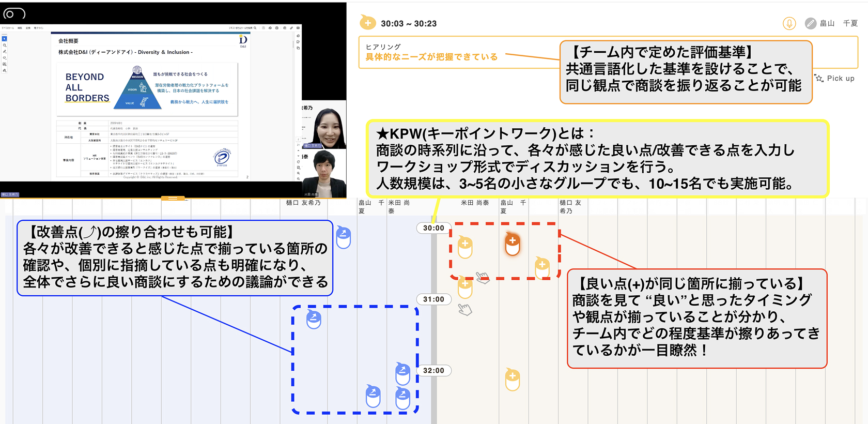Click the topmost blue marker inside the blue dashed box
The height and width of the screenshot is (424, 868).
pos(314,320)
